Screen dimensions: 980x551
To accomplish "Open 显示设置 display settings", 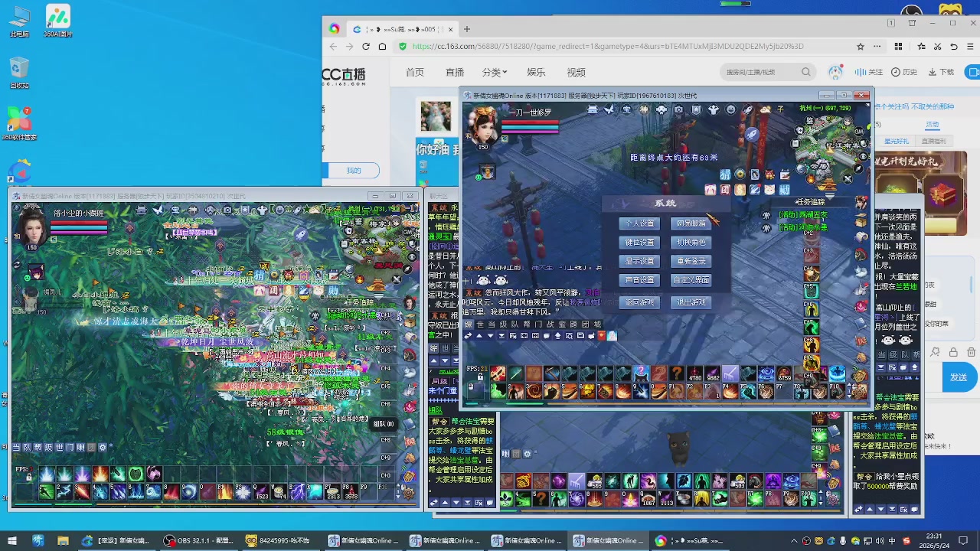I will tap(640, 262).
